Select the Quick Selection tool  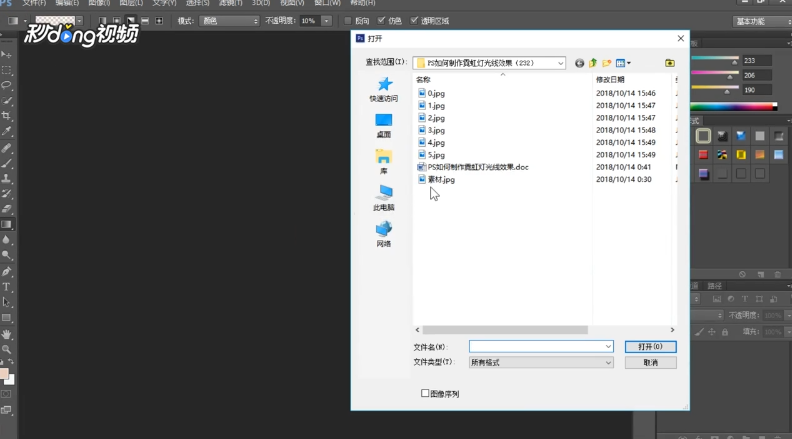[7, 100]
